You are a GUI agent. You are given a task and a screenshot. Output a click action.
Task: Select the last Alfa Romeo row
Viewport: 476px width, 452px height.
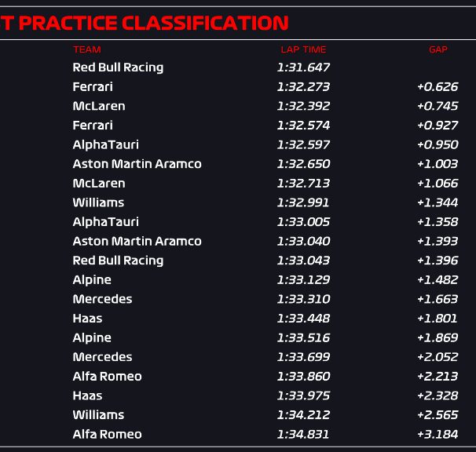tap(265, 434)
